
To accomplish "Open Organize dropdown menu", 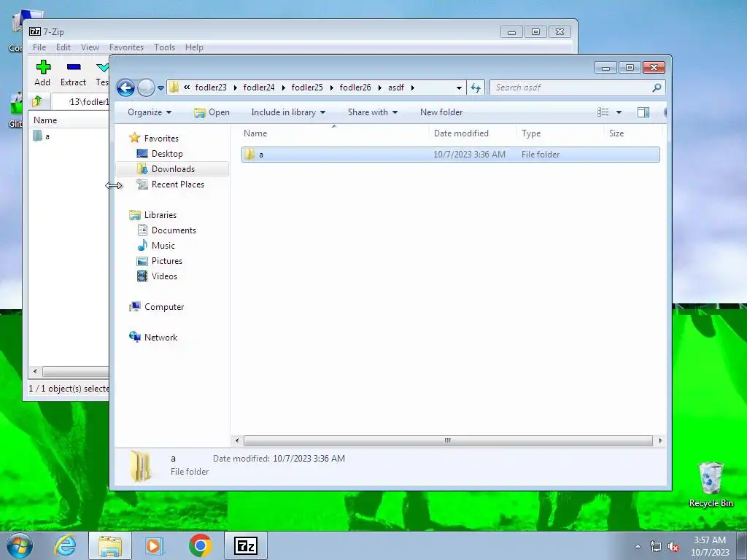I will coord(150,112).
